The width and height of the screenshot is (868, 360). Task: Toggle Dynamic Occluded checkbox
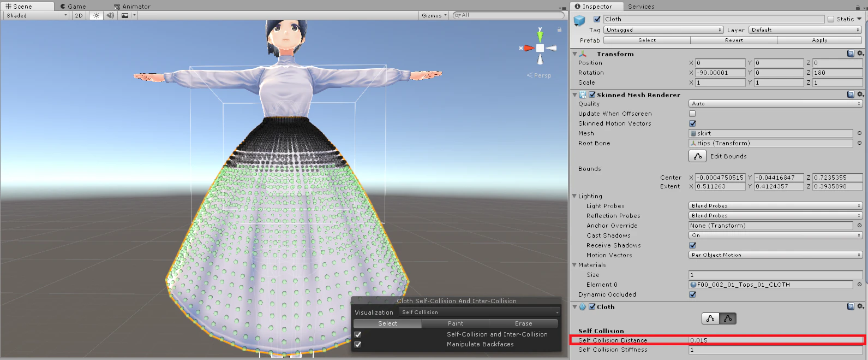[x=692, y=294]
